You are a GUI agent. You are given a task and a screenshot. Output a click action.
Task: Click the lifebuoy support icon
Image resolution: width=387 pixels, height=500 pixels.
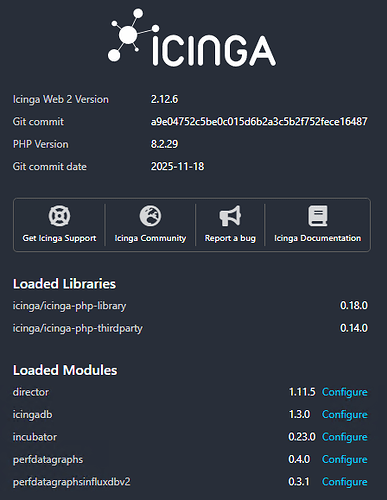[59, 216]
